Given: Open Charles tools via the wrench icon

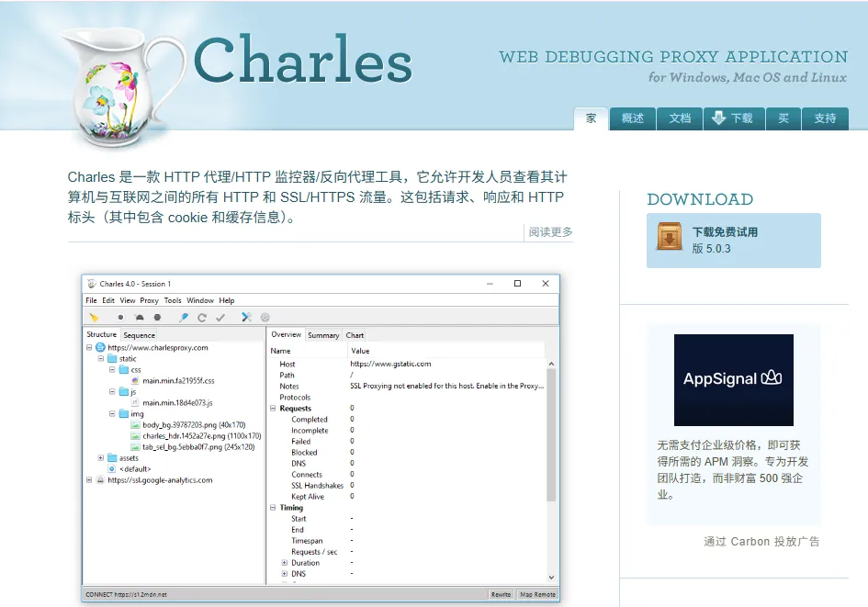Looking at the screenshot, I should (x=244, y=318).
